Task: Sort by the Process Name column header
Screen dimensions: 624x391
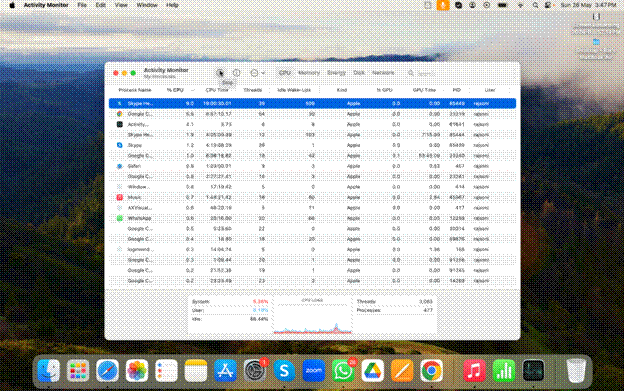Action: tap(135, 90)
